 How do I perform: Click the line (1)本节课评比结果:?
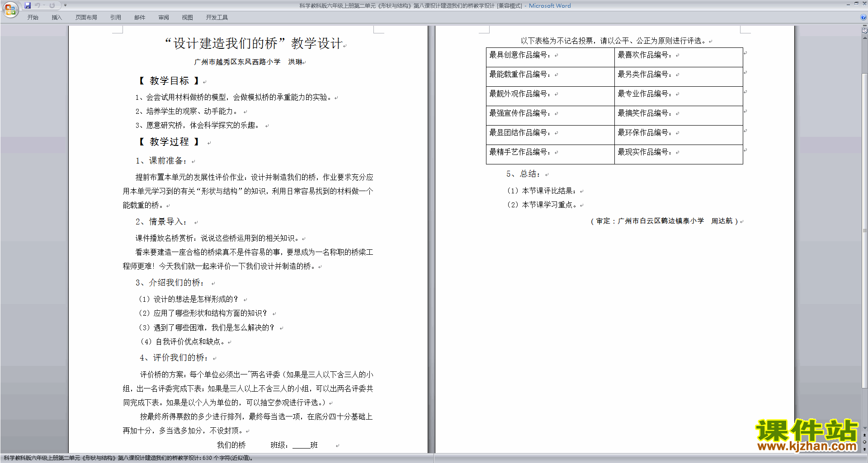pyautogui.click(x=542, y=191)
